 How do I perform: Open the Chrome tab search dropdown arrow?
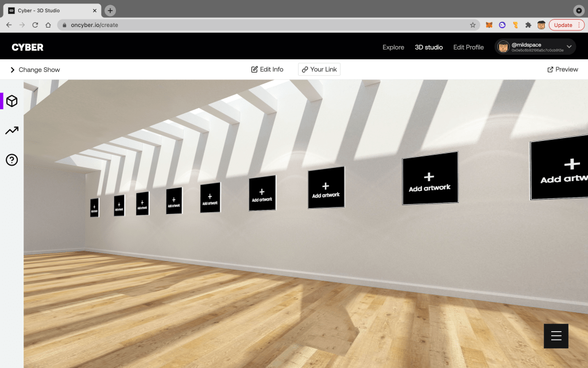(x=579, y=10)
